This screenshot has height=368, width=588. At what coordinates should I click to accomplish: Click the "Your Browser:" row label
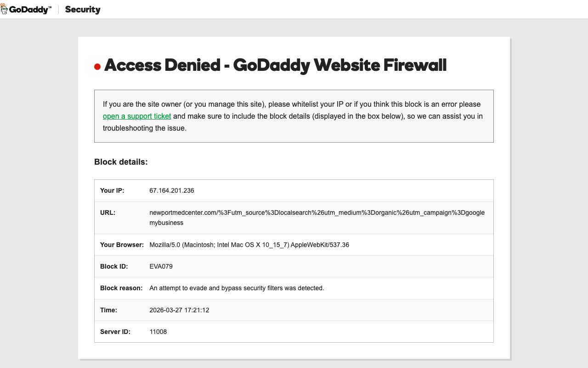coord(122,245)
